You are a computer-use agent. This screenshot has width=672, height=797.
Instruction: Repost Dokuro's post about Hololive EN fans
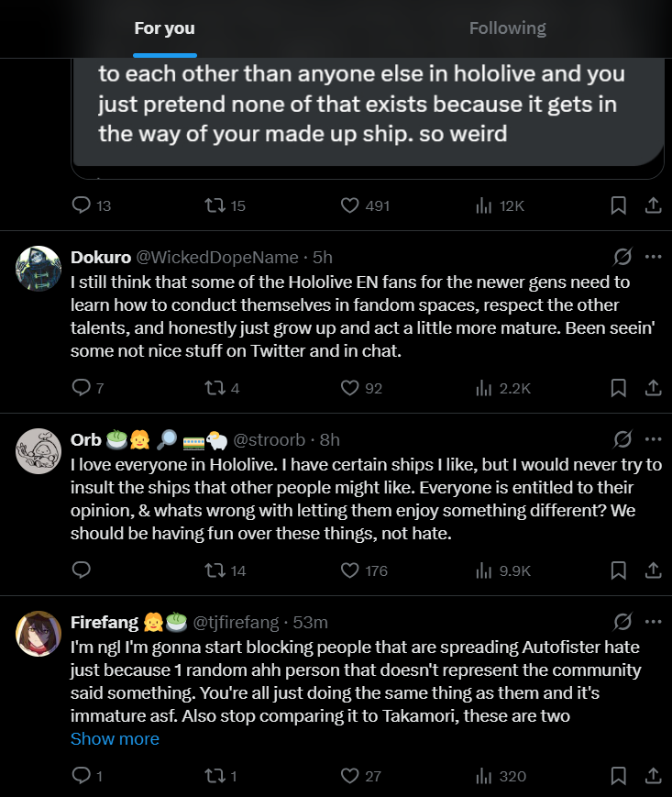tap(215, 388)
